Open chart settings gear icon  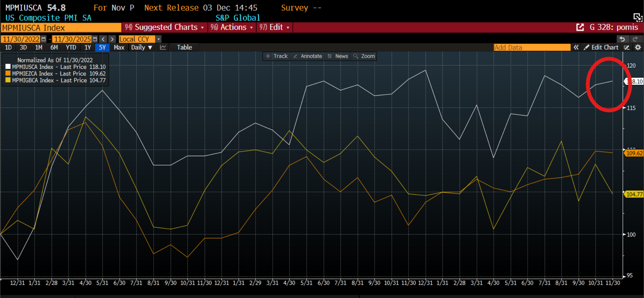point(638,48)
